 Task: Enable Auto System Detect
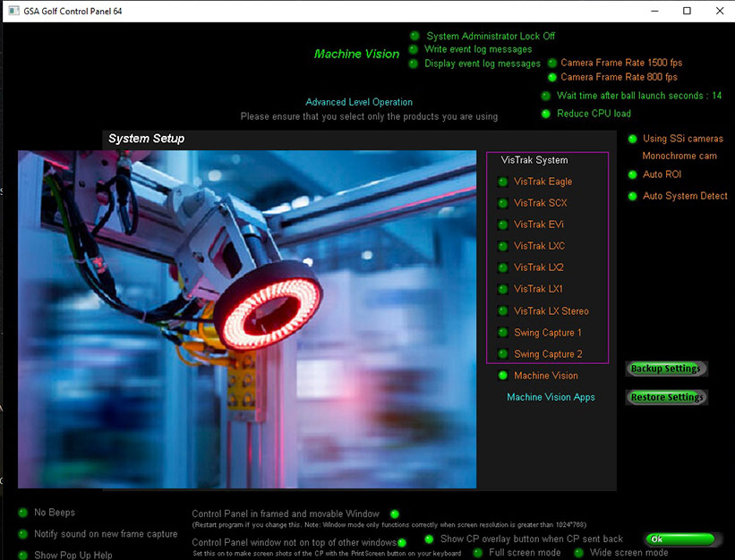[x=632, y=196]
